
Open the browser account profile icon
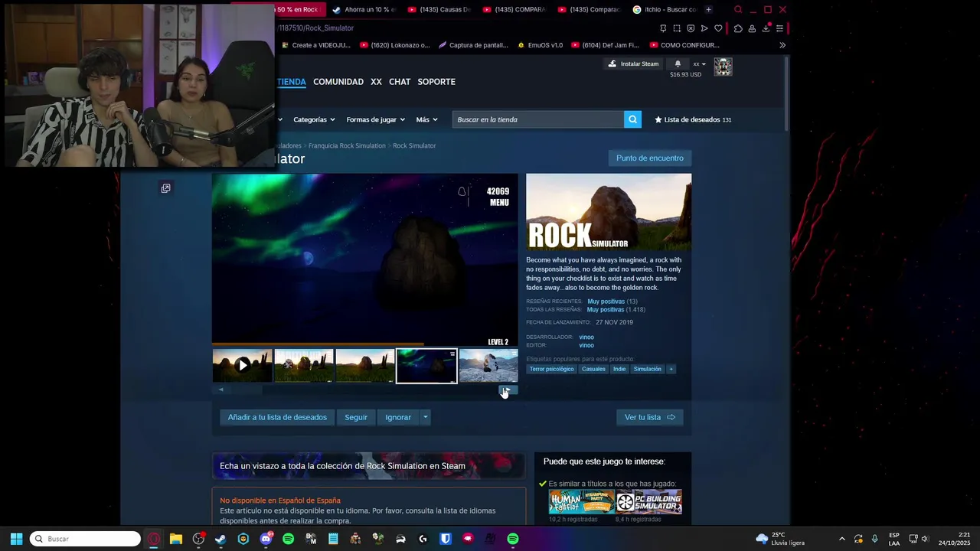coord(752,28)
